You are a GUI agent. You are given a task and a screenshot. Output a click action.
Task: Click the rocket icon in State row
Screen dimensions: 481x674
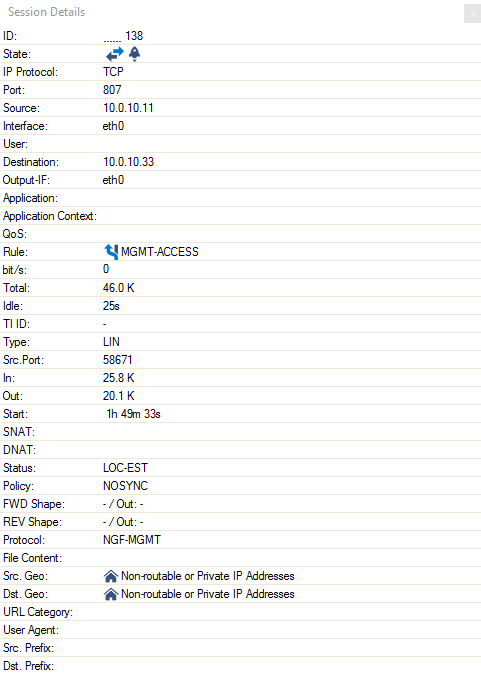(x=135, y=54)
